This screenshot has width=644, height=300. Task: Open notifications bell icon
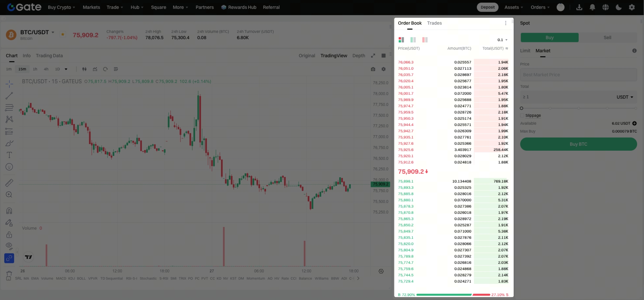pyautogui.click(x=592, y=7)
